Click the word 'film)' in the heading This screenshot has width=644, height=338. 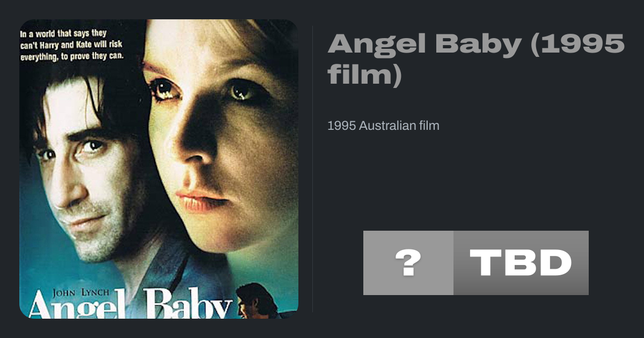365,74
